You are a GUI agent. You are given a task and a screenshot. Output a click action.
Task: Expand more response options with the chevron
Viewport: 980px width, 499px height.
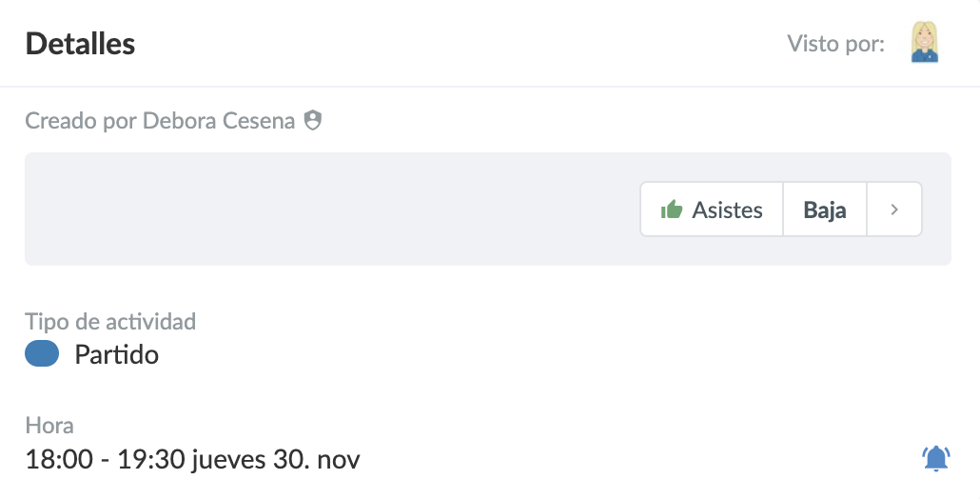coord(894,210)
